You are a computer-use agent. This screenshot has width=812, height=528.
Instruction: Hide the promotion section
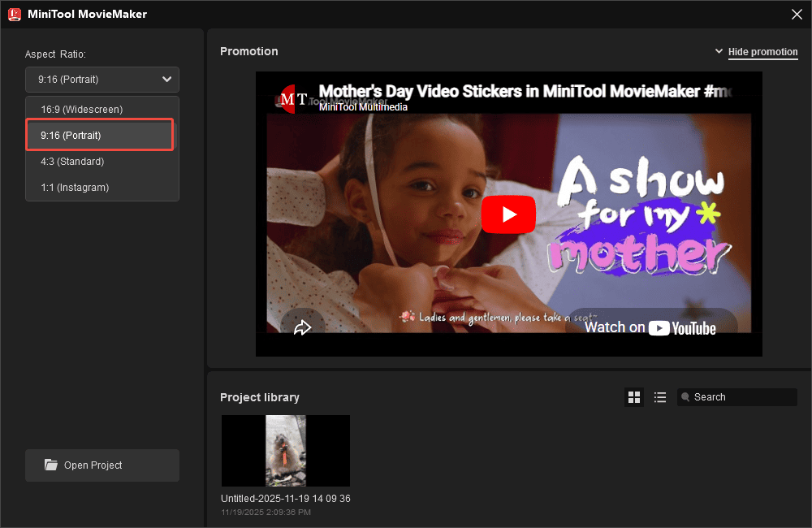pyautogui.click(x=762, y=51)
